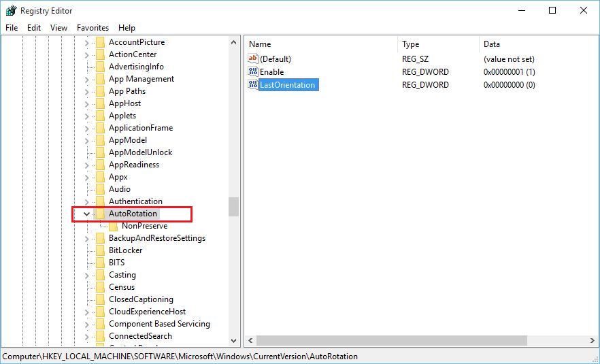Click the BITS folder icon
Screen dimensions: 600x364
pos(100,263)
